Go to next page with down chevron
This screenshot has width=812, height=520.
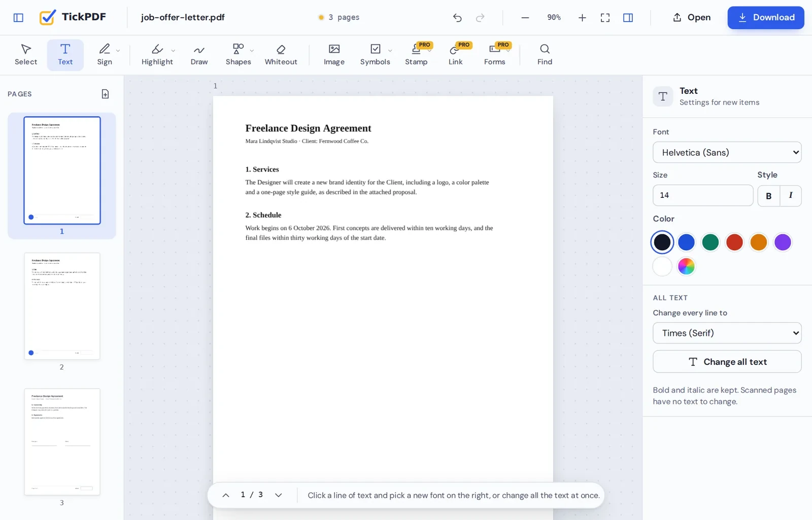tap(278, 495)
